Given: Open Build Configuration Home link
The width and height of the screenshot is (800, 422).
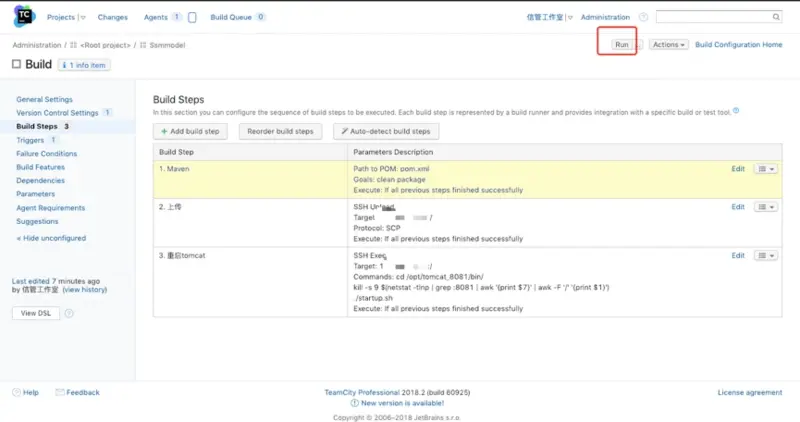Looking at the screenshot, I should click(738, 45).
